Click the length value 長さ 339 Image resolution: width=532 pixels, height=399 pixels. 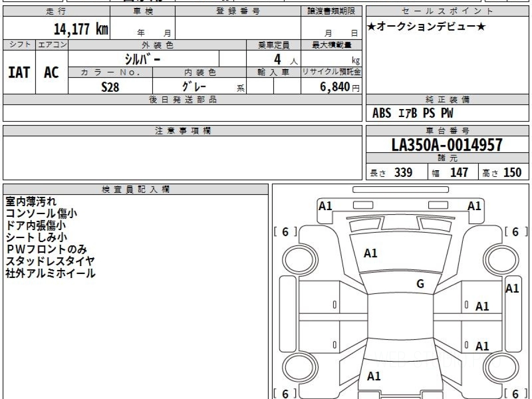click(391, 172)
